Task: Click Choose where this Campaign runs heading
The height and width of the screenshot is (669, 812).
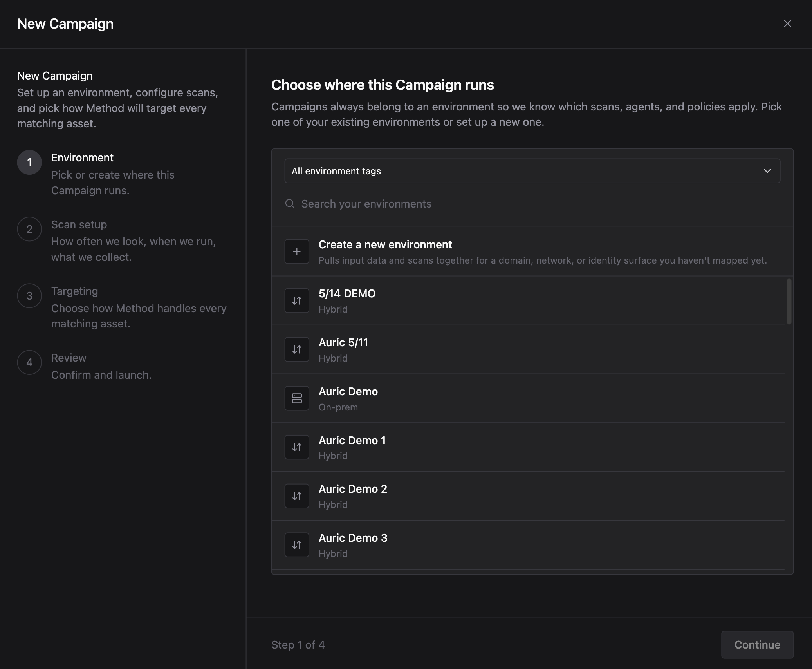Action: (x=383, y=85)
